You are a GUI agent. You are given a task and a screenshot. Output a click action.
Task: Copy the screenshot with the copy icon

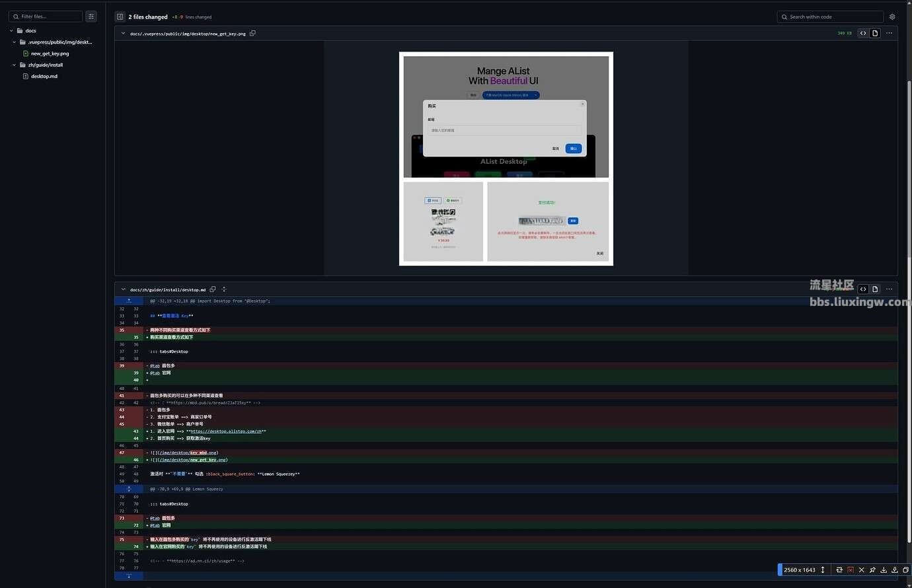click(x=905, y=570)
